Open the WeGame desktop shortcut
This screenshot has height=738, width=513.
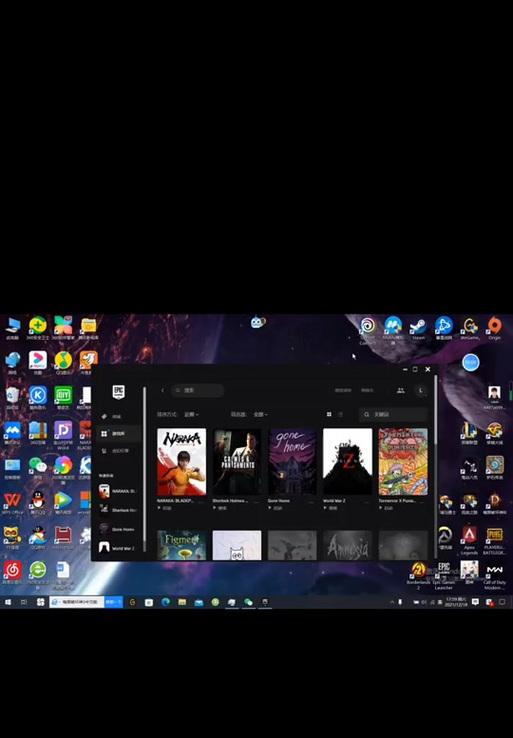470,328
